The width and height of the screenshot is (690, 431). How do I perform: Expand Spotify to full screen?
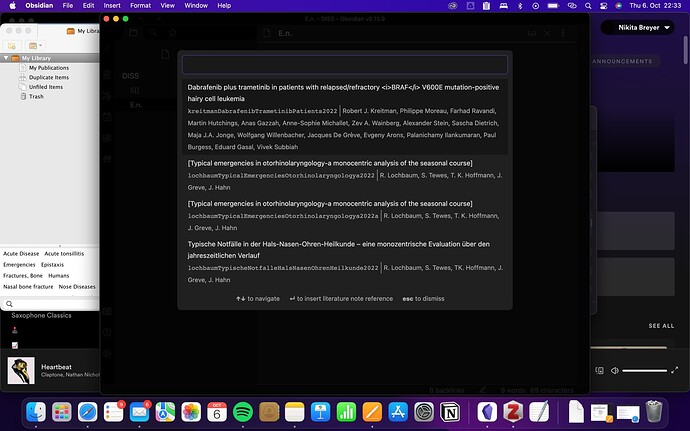point(675,371)
